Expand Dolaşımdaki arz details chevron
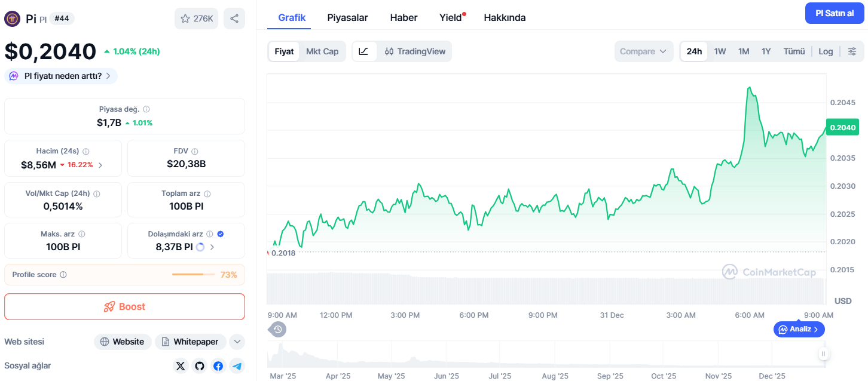The image size is (868, 381). [212, 247]
